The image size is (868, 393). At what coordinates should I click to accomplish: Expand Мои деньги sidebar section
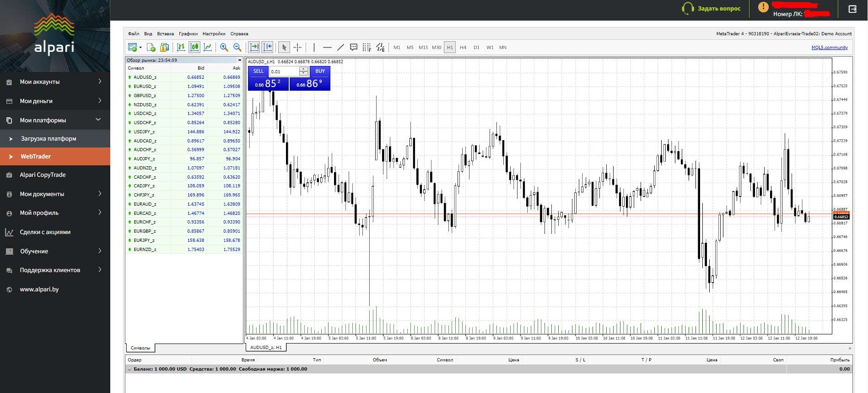click(55, 101)
